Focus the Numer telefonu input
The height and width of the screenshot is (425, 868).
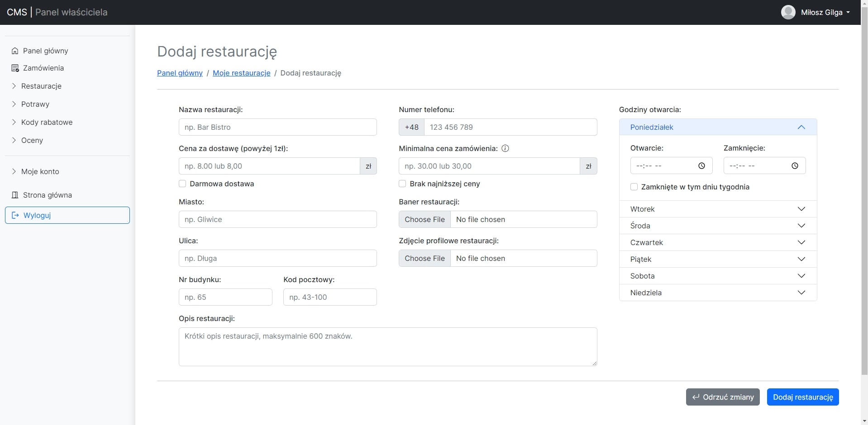tap(510, 127)
